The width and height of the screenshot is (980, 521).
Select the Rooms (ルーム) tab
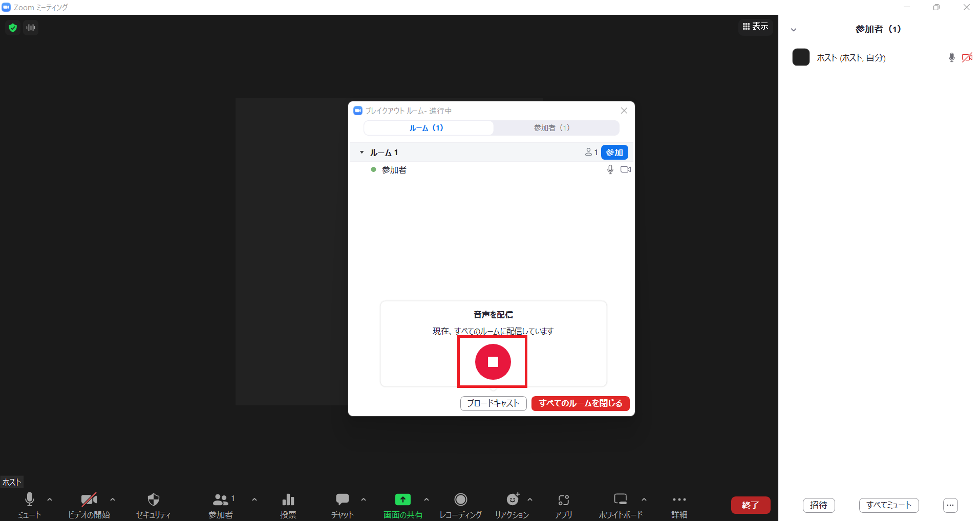point(427,128)
